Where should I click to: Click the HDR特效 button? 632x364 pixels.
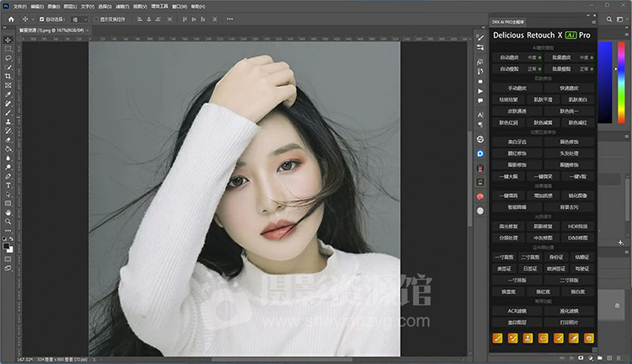pyautogui.click(x=578, y=227)
